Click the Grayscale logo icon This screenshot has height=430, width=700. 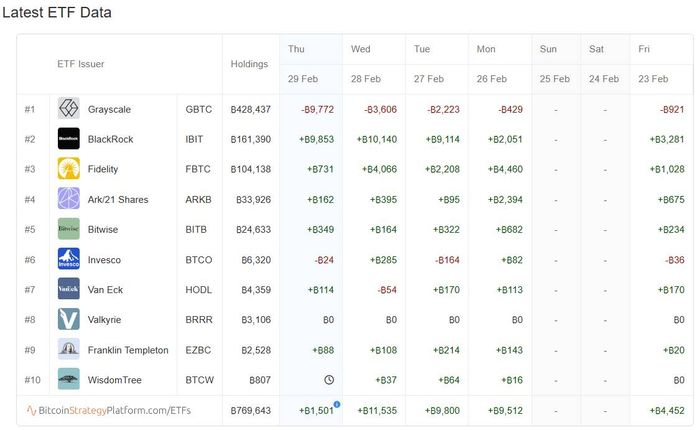click(x=69, y=109)
